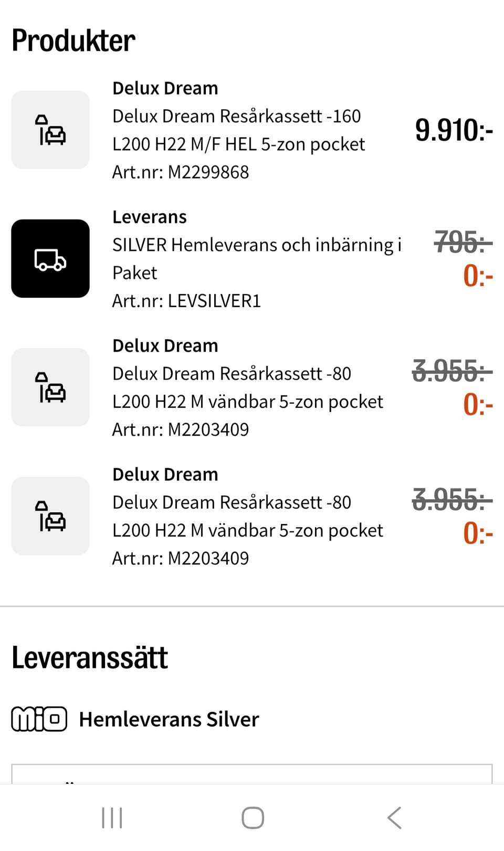Tap the furniture icon beside Resårkassett -160
This screenshot has width=504, height=851.
pos(50,130)
